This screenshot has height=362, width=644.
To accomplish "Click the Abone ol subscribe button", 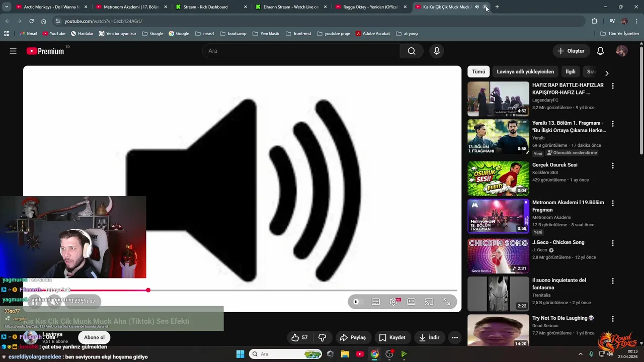I will coord(94,337).
